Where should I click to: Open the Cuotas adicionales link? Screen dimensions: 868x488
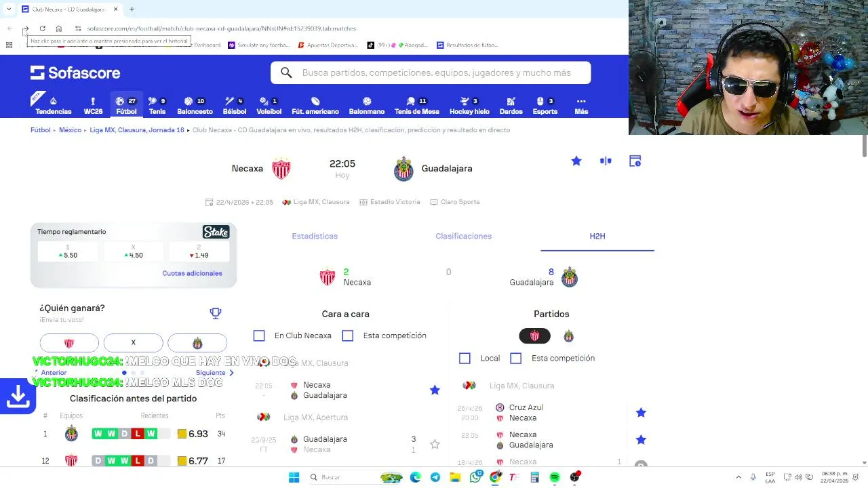tap(192, 273)
